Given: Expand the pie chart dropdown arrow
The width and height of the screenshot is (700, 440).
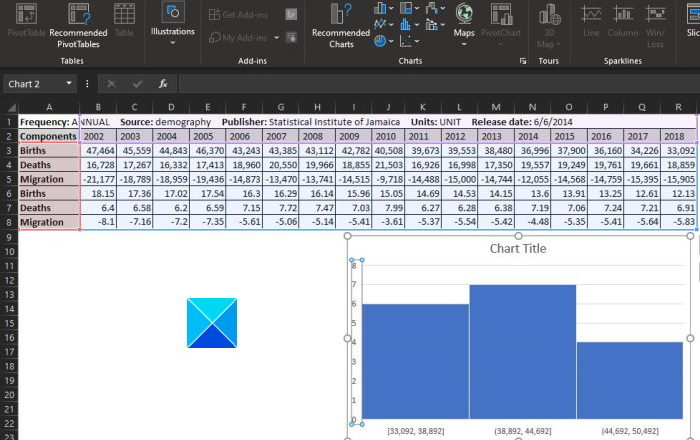Looking at the screenshot, I should [x=391, y=41].
